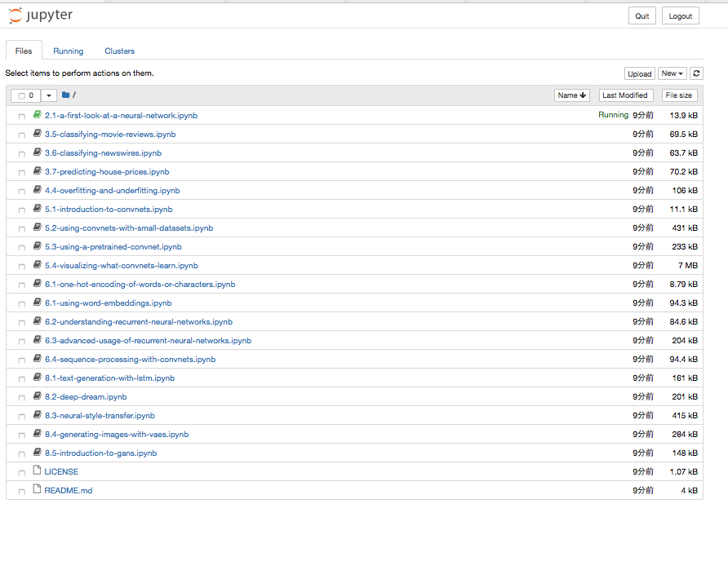Click the file icon next to README.md
Image resolution: width=728 pixels, height=570 pixels.
(37, 490)
